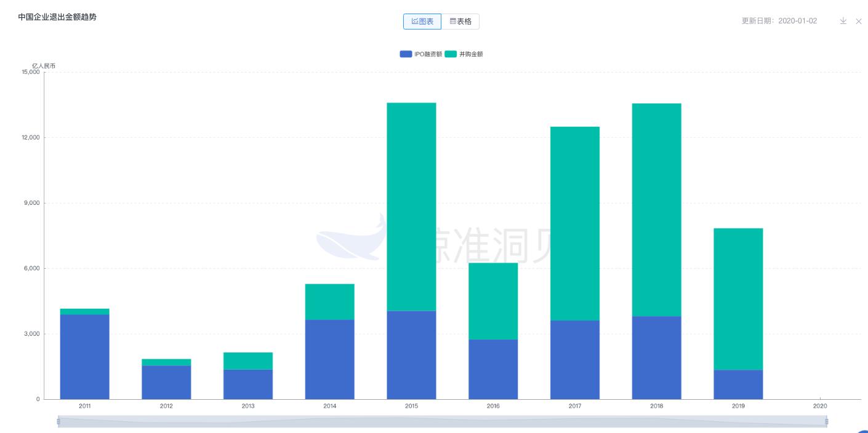Screen dimensions: 868x433
Task: Click the 2020 x-axis label
Action: pos(820,406)
